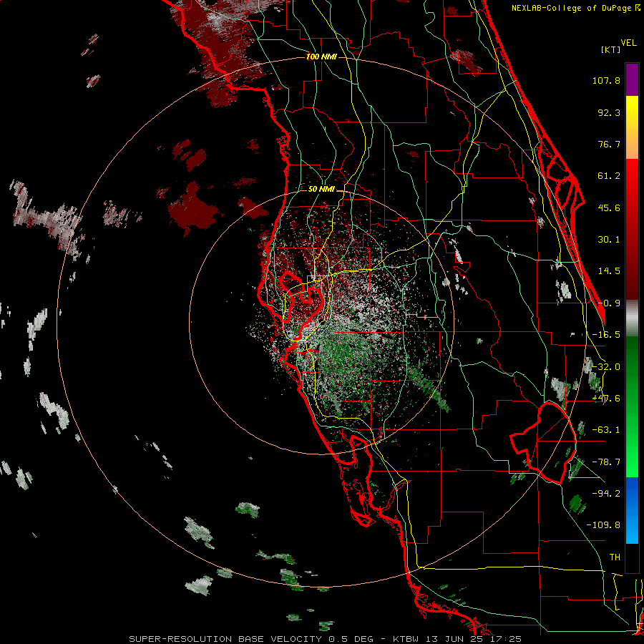
Task: Click the gray near-zero segment of color bar
Action: point(632,318)
